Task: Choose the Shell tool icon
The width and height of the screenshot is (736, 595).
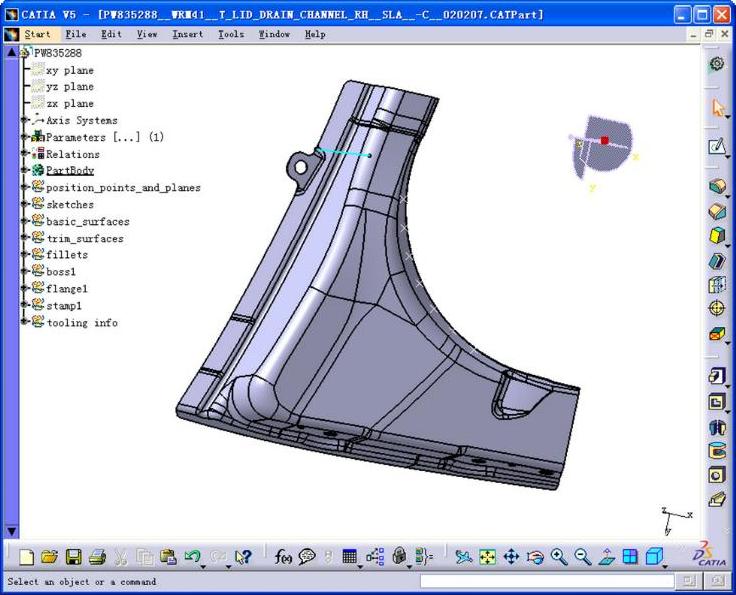Action: click(717, 451)
